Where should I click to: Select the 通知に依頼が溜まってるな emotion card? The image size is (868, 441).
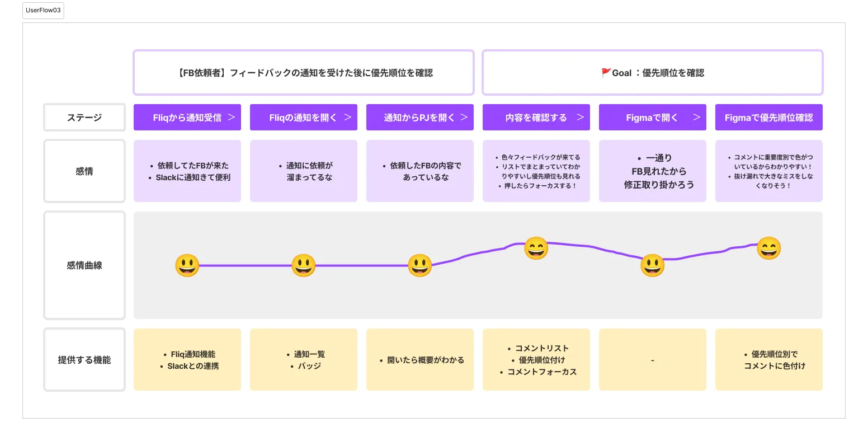[304, 171]
